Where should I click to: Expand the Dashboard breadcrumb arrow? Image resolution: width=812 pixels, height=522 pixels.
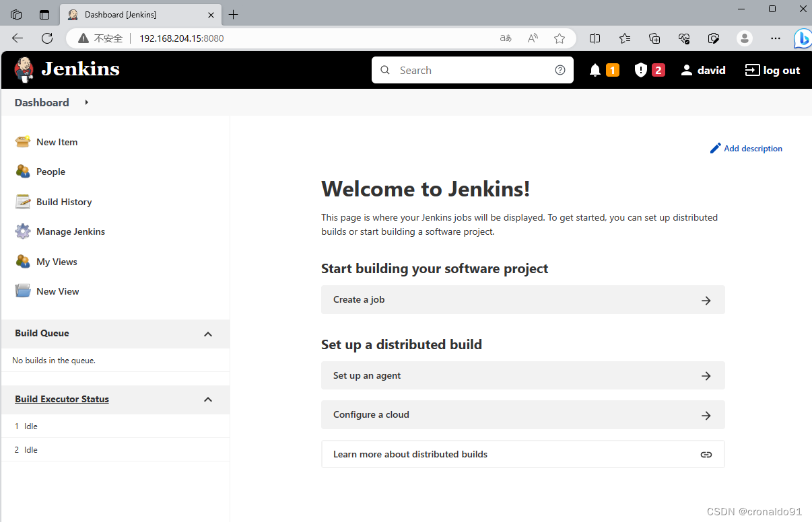(87, 102)
